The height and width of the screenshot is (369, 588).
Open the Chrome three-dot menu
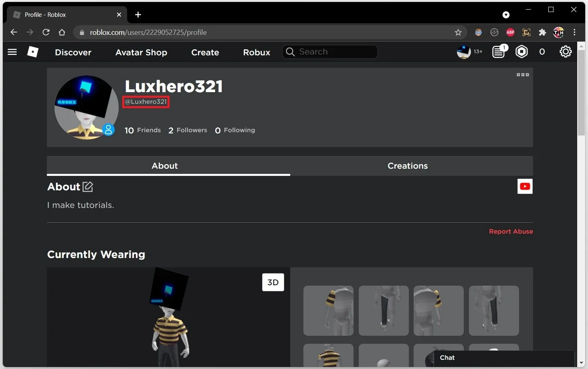click(x=574, y=32)
